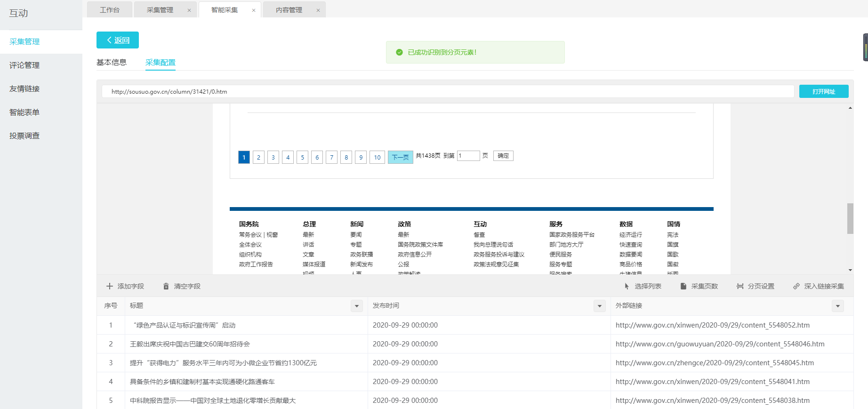
Task: Close the 智能采集 tab
Action: click(x=254, y=10)
